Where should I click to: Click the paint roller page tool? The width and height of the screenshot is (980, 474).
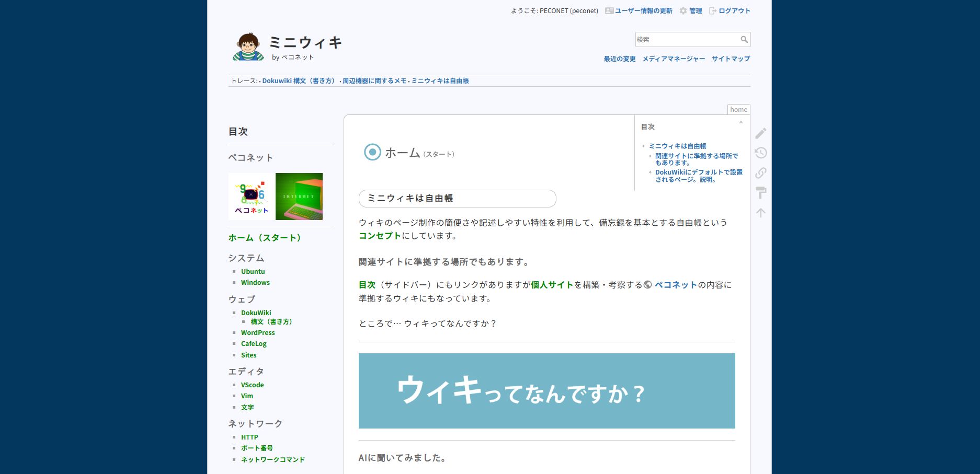[761, 193]
